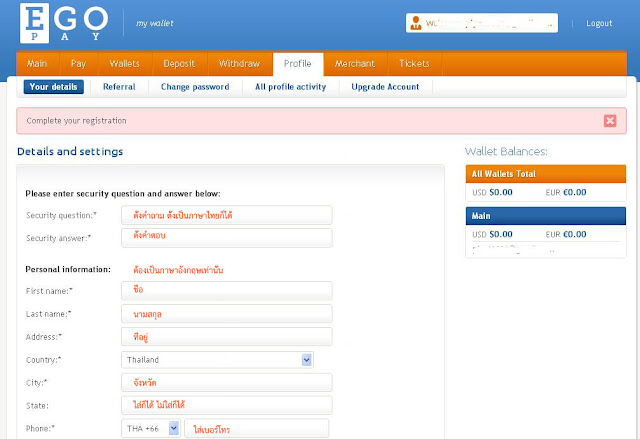Click the Logout link
Image resolution: width=640 pixels, height=439 pixels.
pos(599,23)
